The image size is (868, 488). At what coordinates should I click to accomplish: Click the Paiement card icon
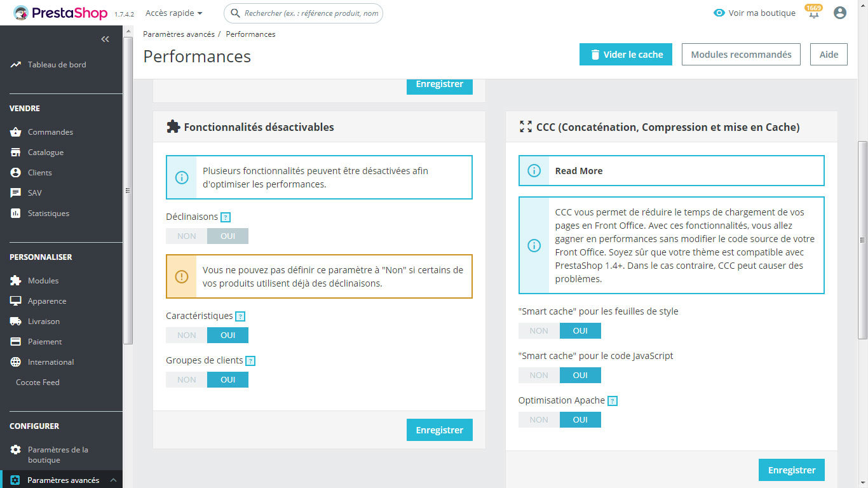click(15, 342)
